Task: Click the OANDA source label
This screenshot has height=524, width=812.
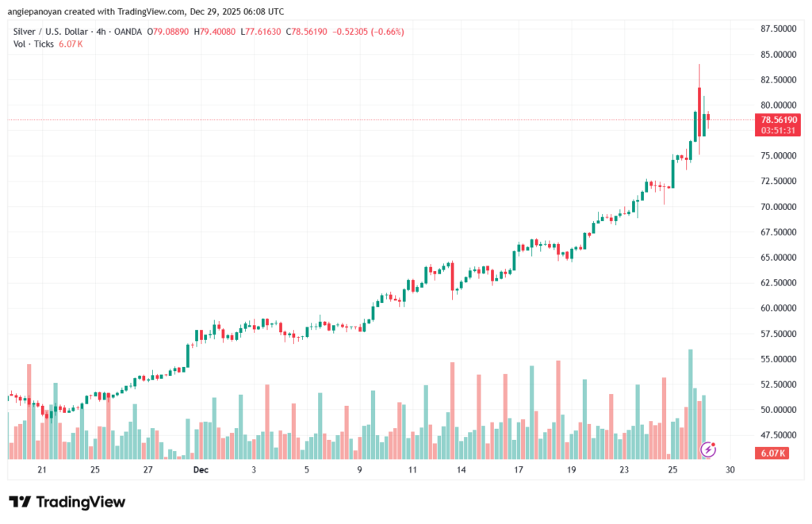Action: pos(128,32)
